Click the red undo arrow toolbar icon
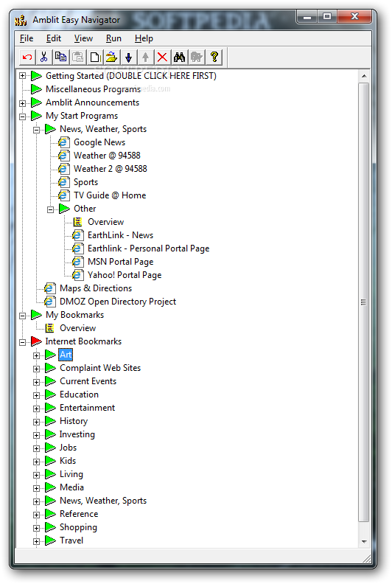Image resolution: width=392 pixels, height=584 pixels. click(x=27, y=57)
